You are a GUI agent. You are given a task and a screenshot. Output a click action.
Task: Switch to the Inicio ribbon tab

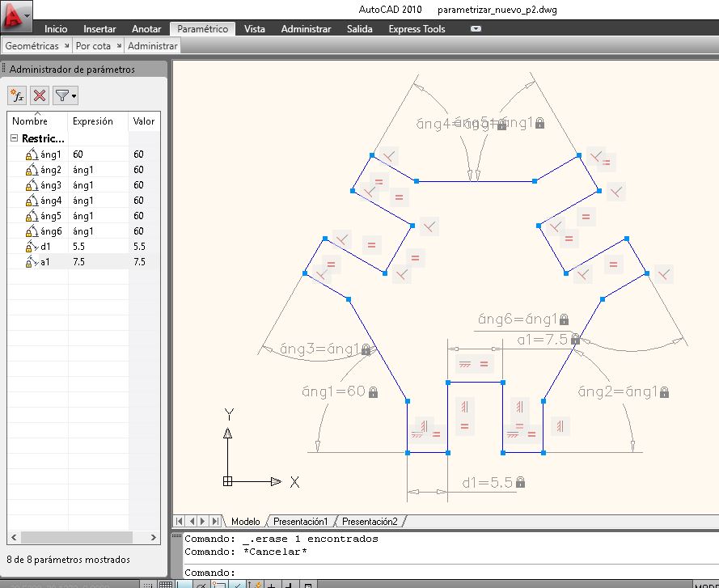(x=56, y=29)
